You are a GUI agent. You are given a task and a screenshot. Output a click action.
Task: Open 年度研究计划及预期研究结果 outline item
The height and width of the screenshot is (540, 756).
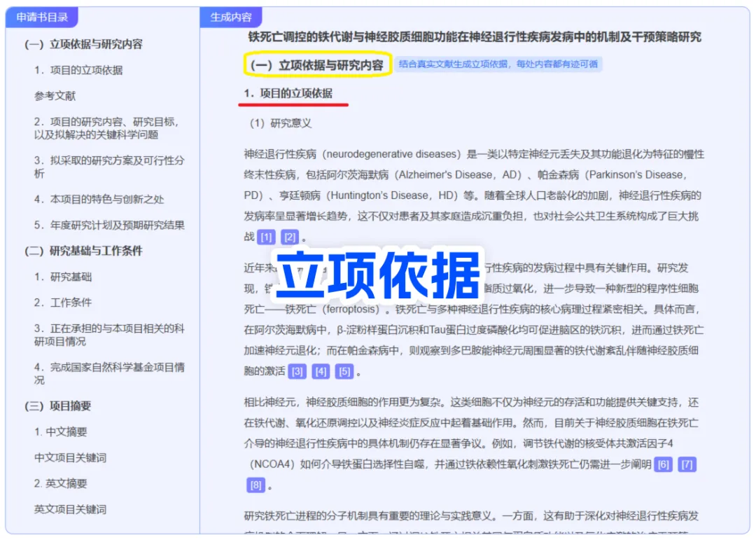[109, 225]
